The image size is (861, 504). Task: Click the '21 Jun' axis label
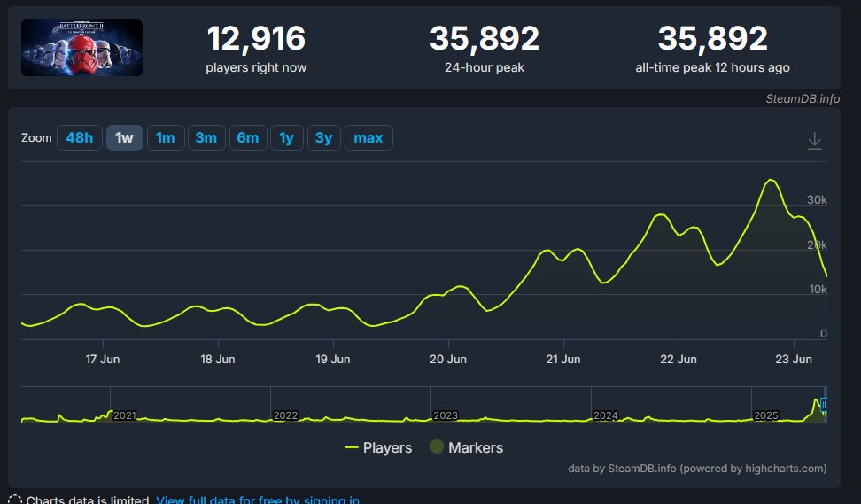click(x=563, y=359)
